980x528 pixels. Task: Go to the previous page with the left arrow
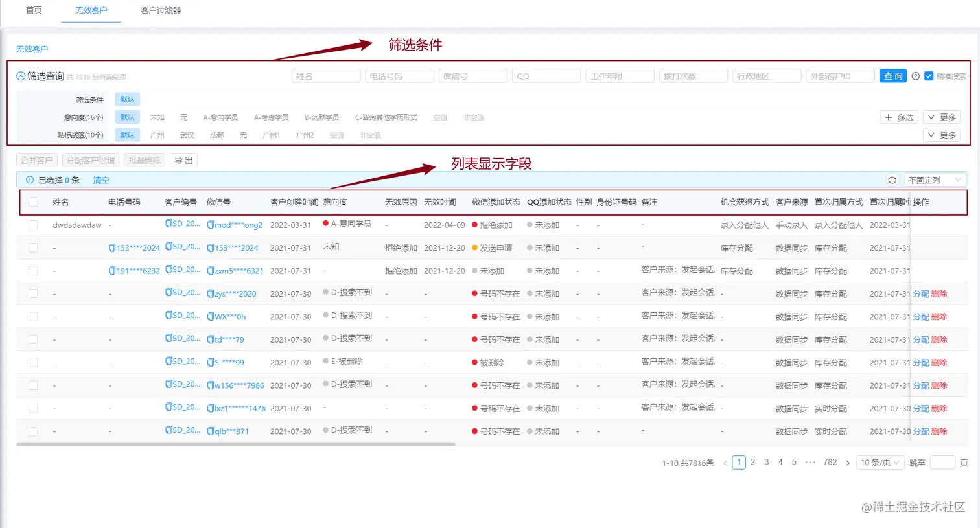tap(725, 463)
